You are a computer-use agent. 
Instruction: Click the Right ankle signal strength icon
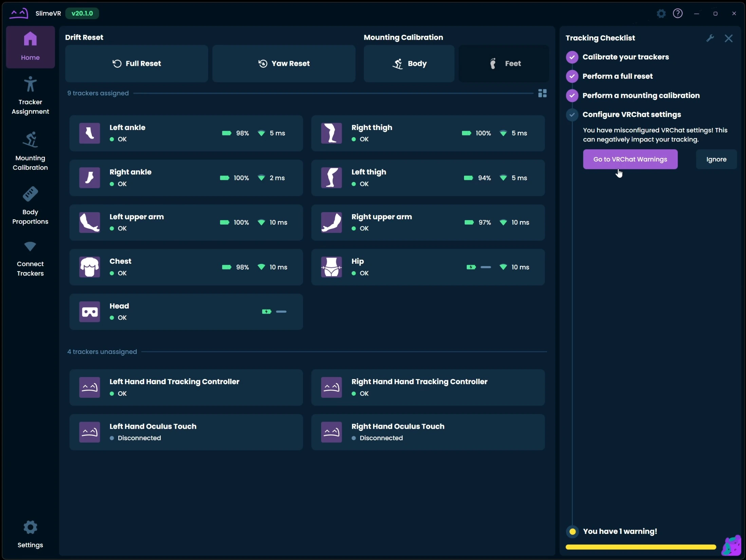261,178
